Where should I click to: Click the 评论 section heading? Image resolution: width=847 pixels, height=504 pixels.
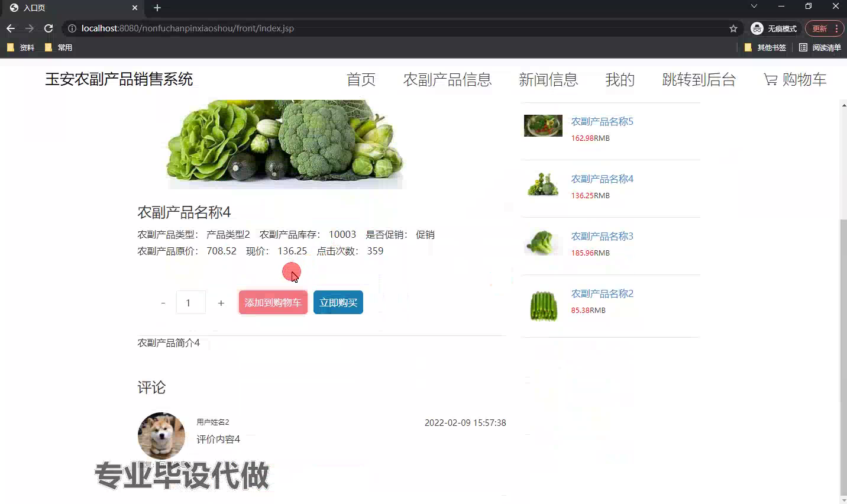(151, 387)
